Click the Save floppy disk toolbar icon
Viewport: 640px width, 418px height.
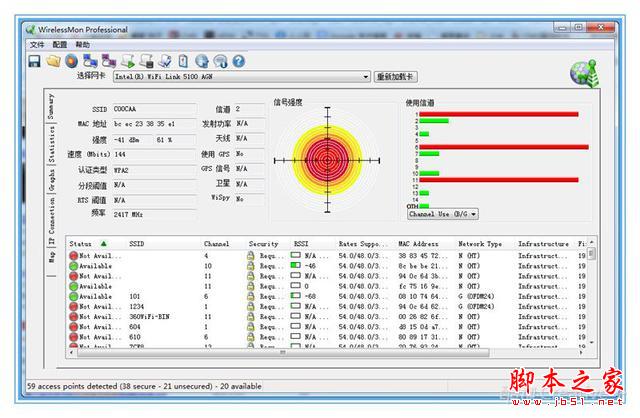click(34, 61)
